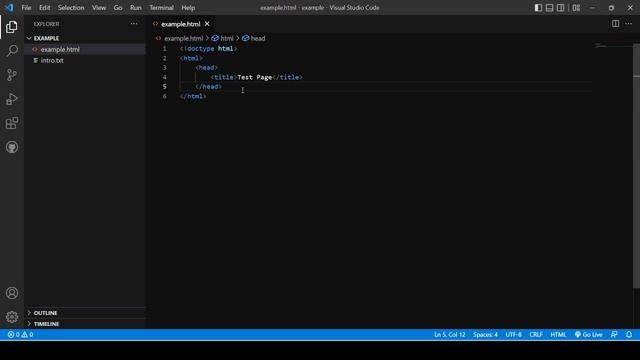
Task: Open the File menu
Action: [x=26, y=8]
